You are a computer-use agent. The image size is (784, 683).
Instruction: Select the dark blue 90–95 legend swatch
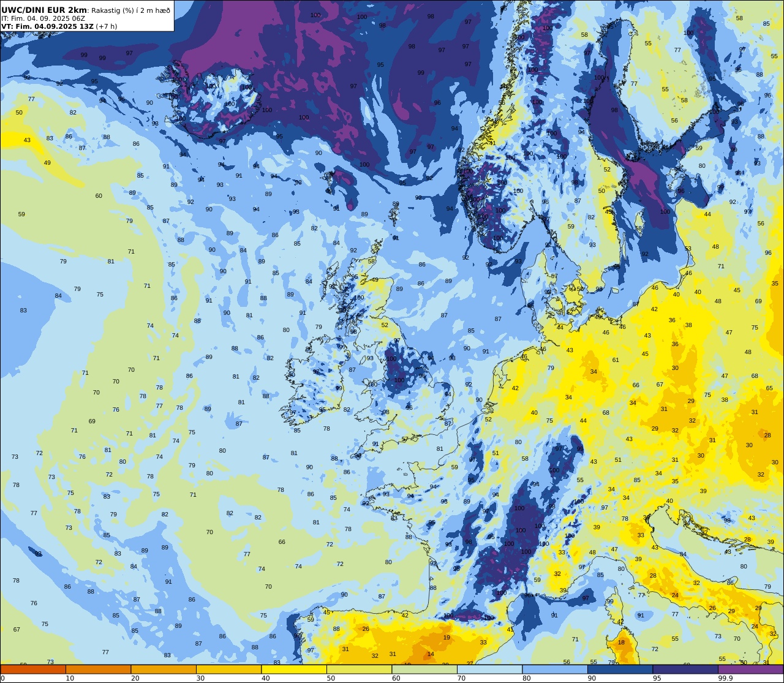click(x=620, y=670)
